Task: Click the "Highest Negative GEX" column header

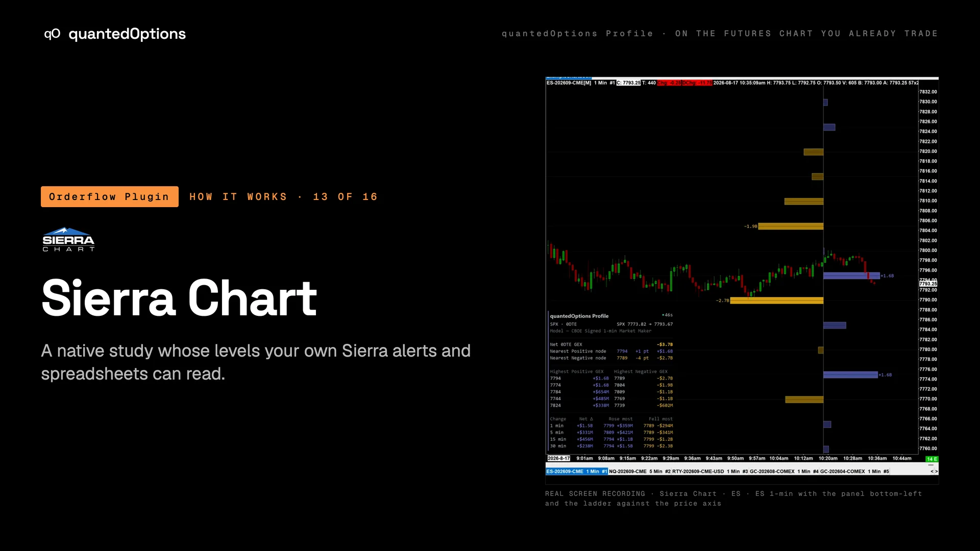Action: click(x=641, y=371)
